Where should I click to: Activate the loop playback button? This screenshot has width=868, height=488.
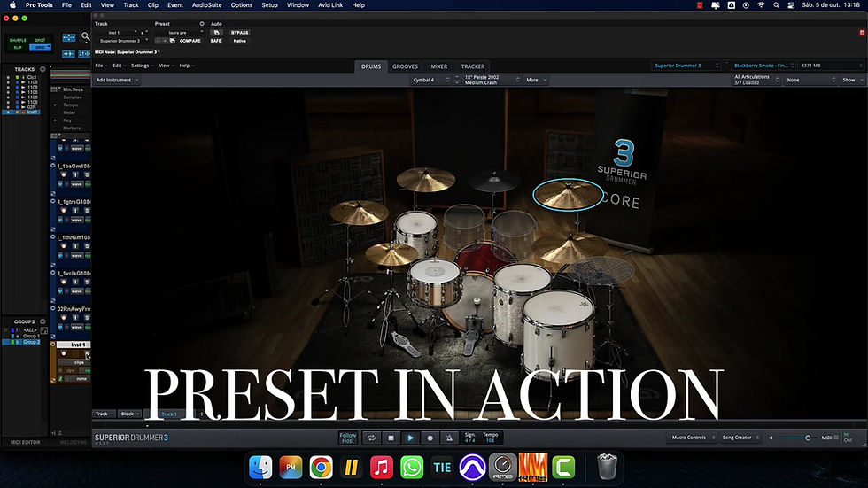[371, 438]
